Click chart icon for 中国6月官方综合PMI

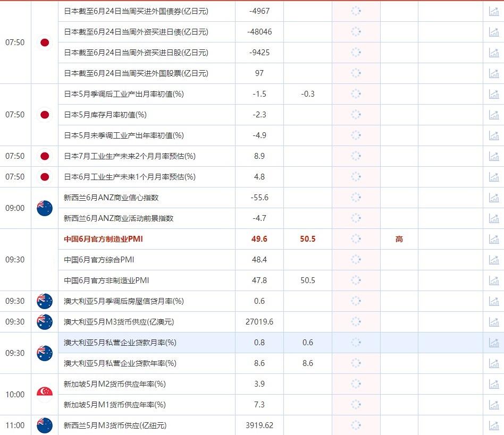493,260
